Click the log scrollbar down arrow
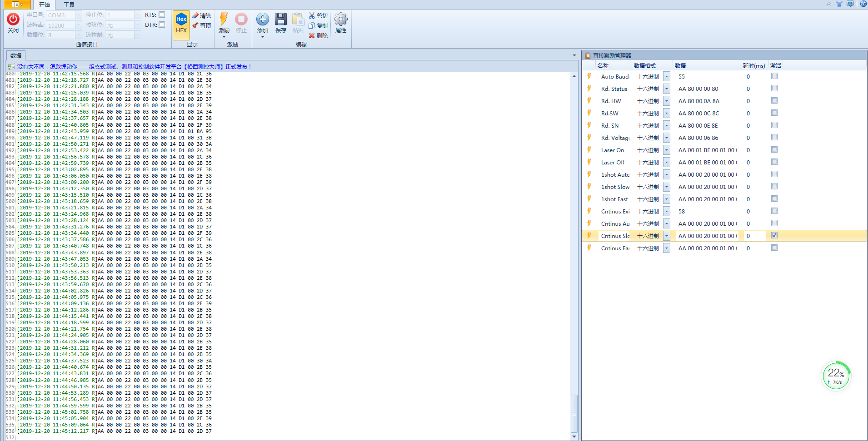The width and height of the screenshot is (868, 441). 574,436
